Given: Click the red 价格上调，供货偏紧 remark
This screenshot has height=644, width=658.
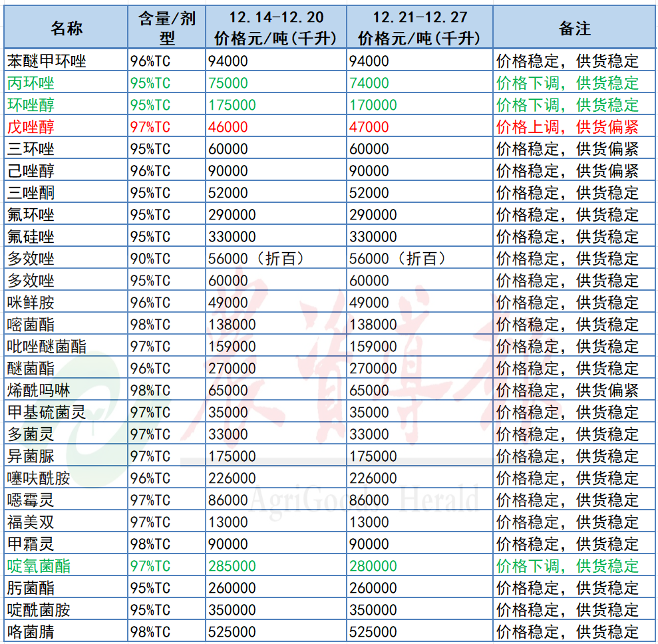Looking at the screenshot, I should pyautogui.click(x=568, y=127).
